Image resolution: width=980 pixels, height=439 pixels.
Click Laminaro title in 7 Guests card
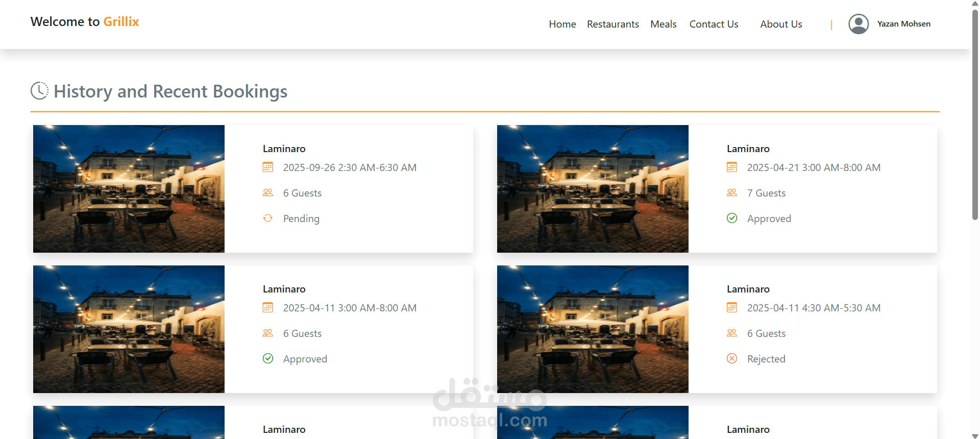pos(748,149)
